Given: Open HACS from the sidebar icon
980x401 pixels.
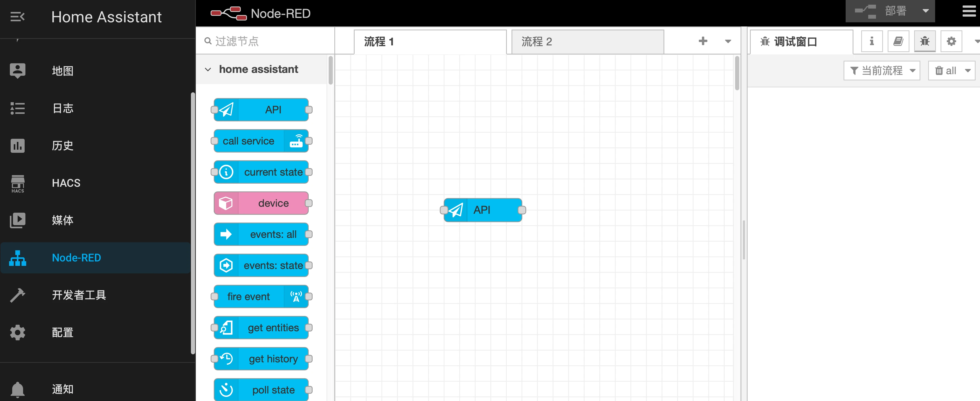Looking at the screenshot, I should (x=17, y=183).
